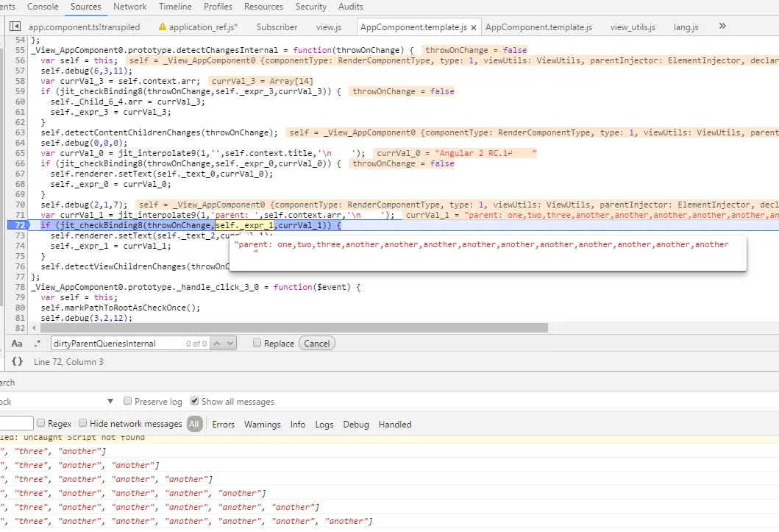Click the pretty-print curly braces icon
Viewport: 779px width, 532px height.
pyautogui.click(x=17, y=361)
